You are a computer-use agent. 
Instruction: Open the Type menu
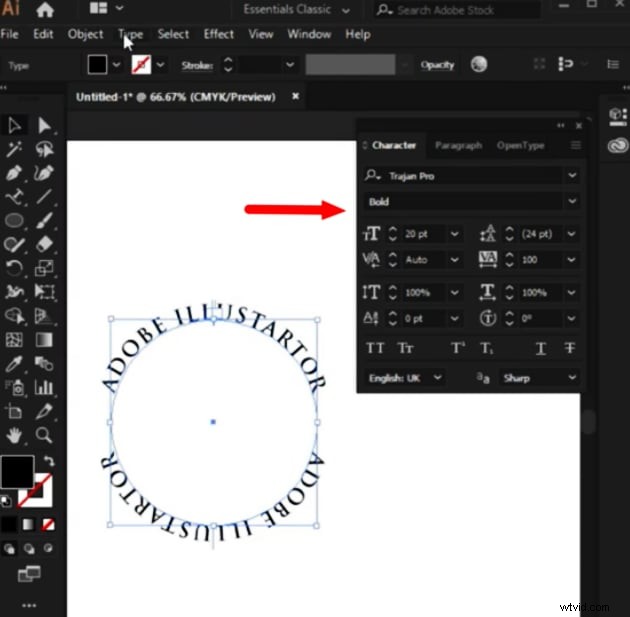[131, 35]
